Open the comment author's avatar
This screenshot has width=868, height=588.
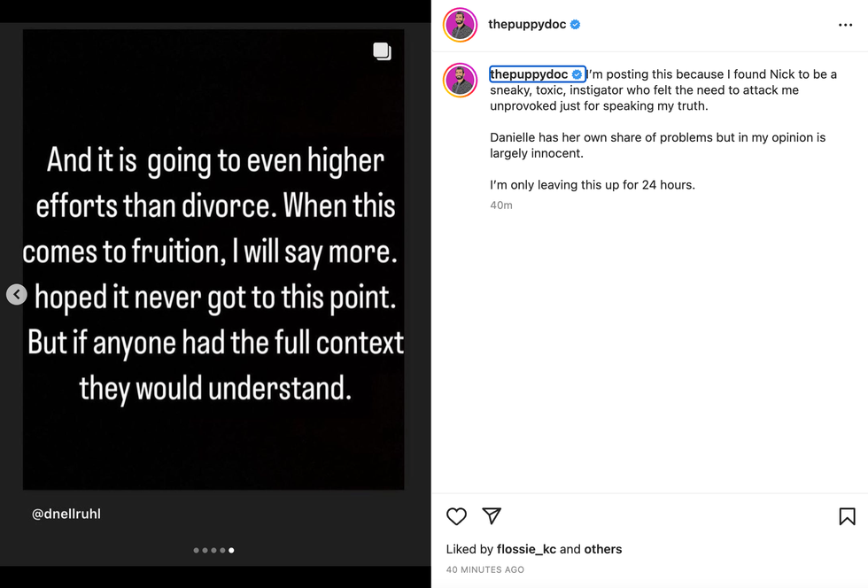pos(460,80)
